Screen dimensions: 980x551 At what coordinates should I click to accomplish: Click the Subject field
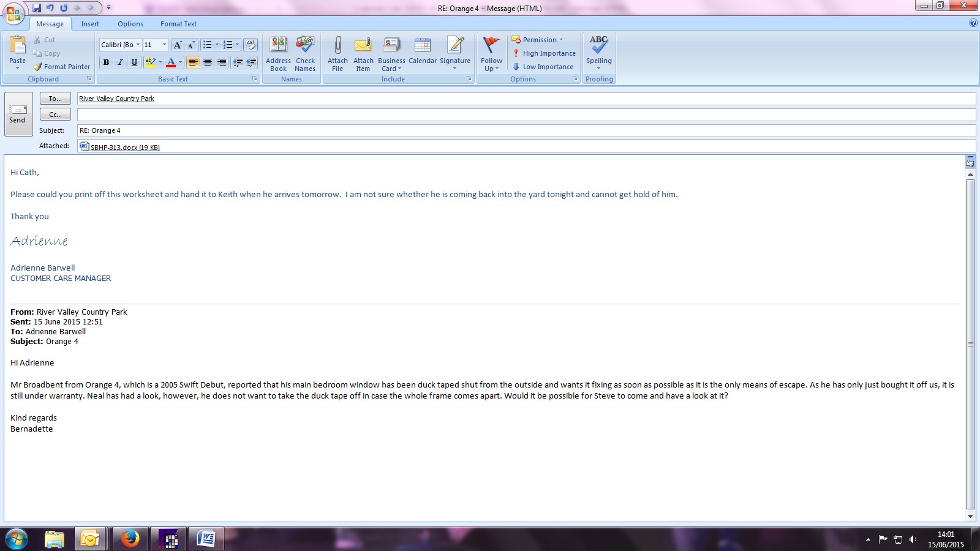coord(526,130)
